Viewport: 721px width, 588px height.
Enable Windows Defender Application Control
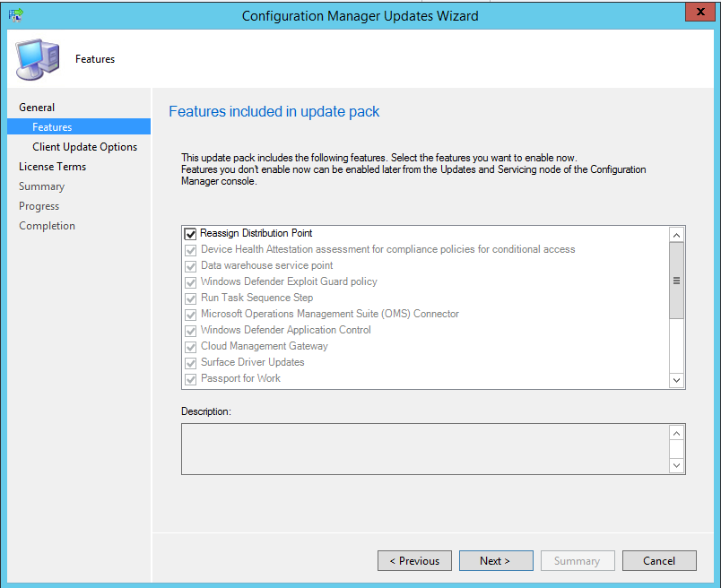pyautogui.click(x=190, y=330)
